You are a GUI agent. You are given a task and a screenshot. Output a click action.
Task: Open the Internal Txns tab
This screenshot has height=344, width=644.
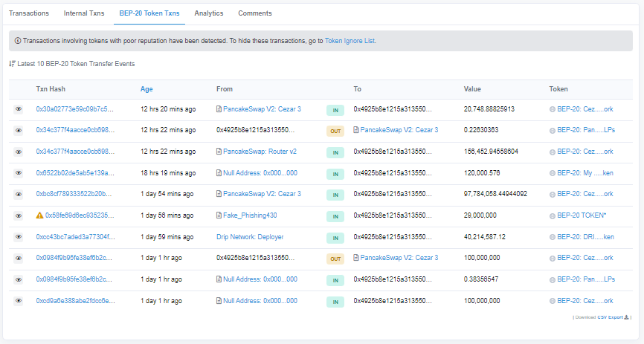coord(84,13)
